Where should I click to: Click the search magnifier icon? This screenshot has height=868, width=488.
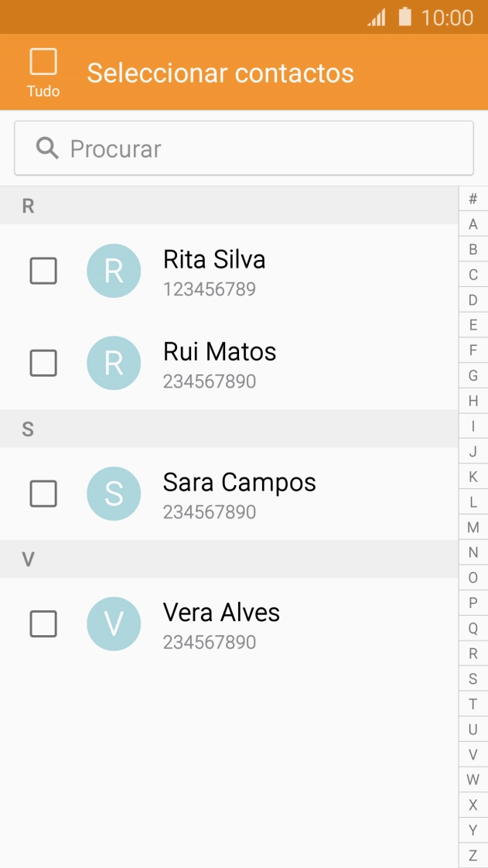tap(49, 148)
